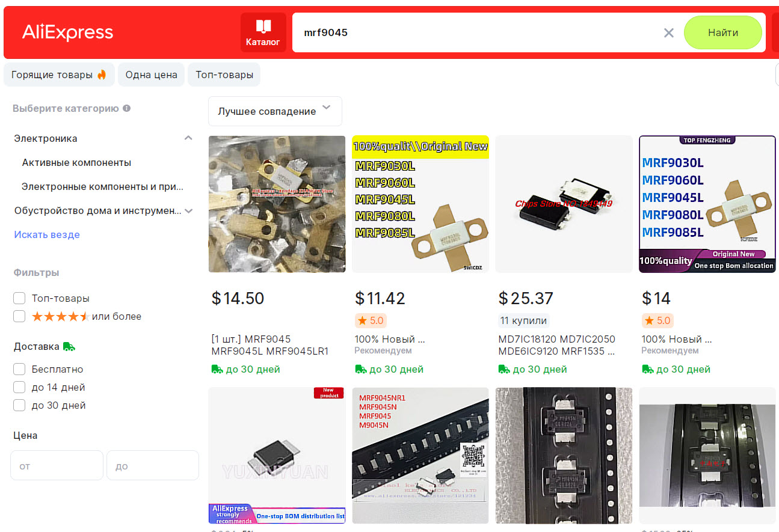Click the fire icon on Горящие товары

point(102,75)
